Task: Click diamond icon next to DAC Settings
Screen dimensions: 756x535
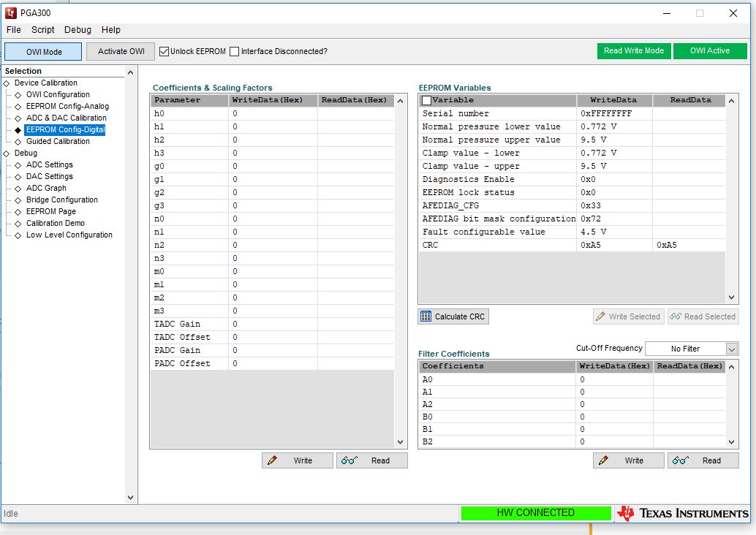Action: pos(18,177)
